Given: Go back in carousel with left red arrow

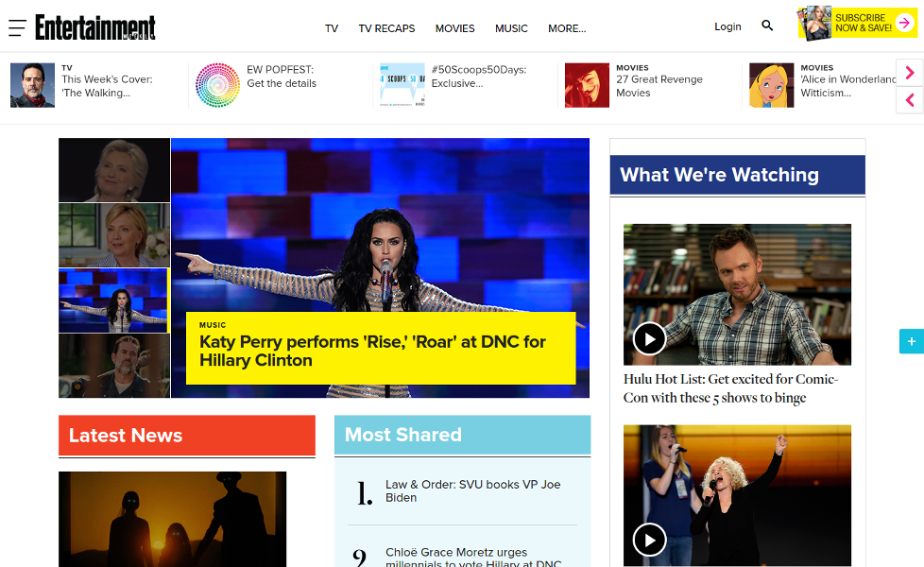Looking at the screenshot, I should [909, 99].
